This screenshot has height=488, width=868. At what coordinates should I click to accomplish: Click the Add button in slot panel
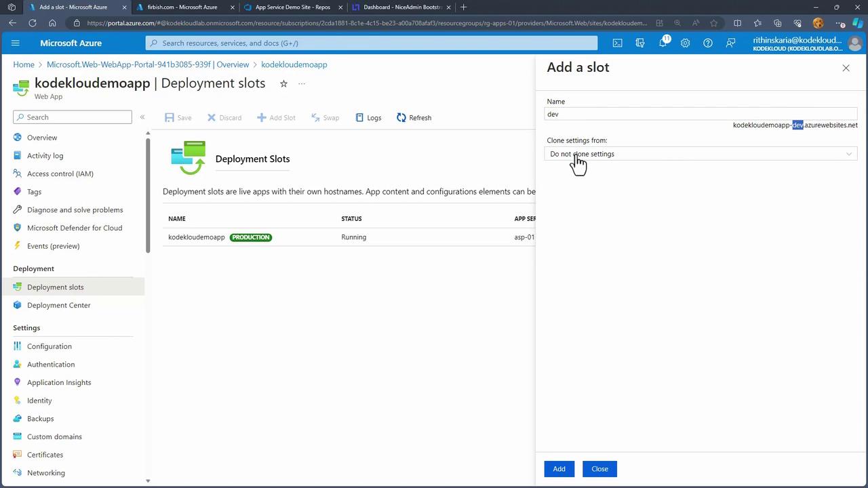point(559,469)
